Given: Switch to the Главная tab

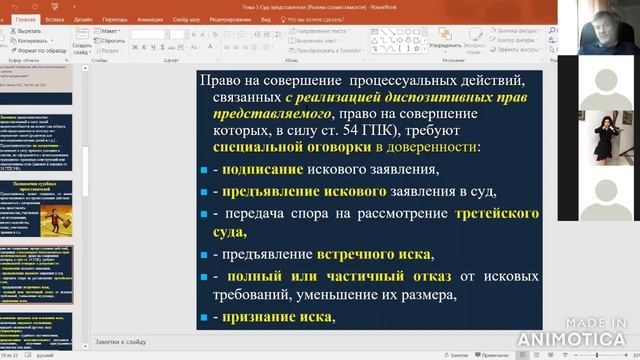Looking at the screenshot, I should point(25,19).
